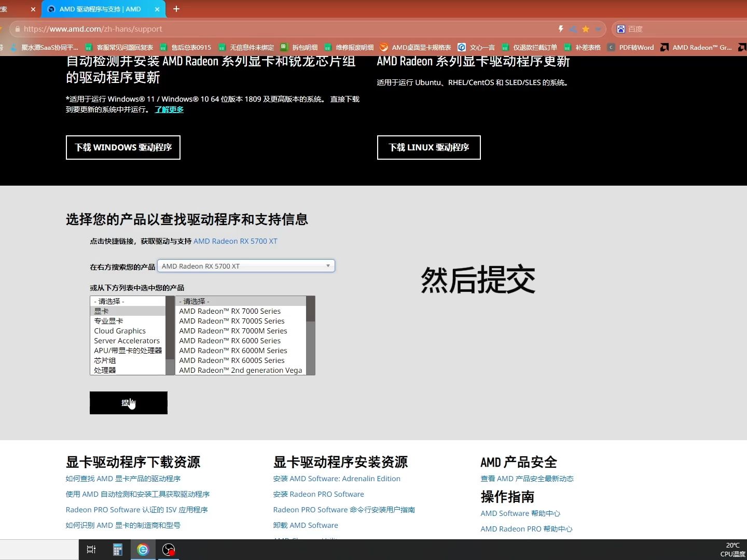Open AMD Radeon PRO 帮助中心 link

pos(527,529)
